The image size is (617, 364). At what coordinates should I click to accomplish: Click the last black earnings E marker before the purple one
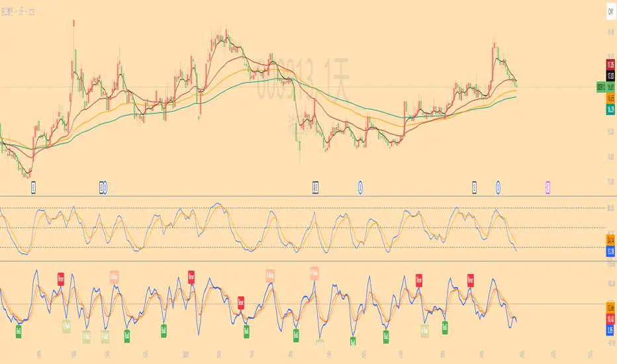point(474,188)
